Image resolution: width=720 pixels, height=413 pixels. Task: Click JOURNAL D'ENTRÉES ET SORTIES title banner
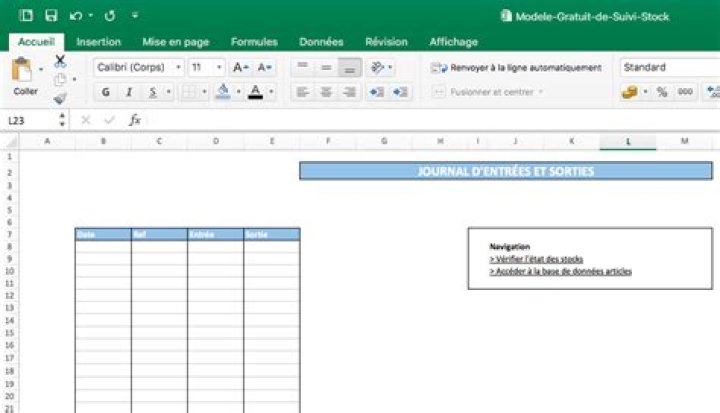pyautogui.click(x=506, y=171)
